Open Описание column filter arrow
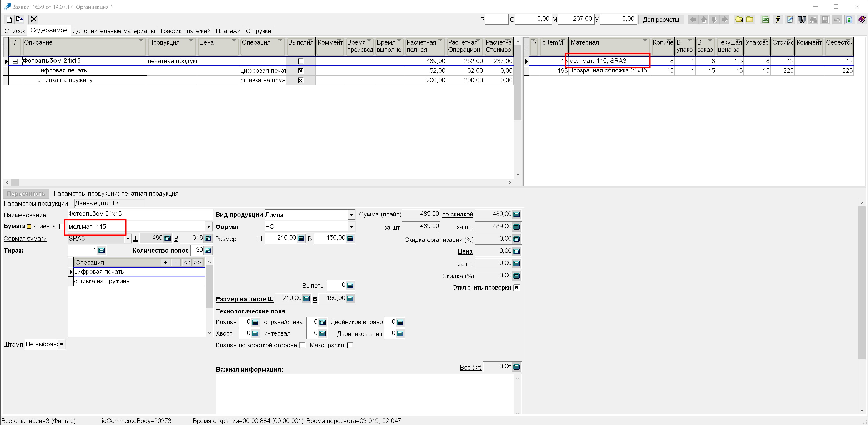868x425 pixels. tap(141, 41)
